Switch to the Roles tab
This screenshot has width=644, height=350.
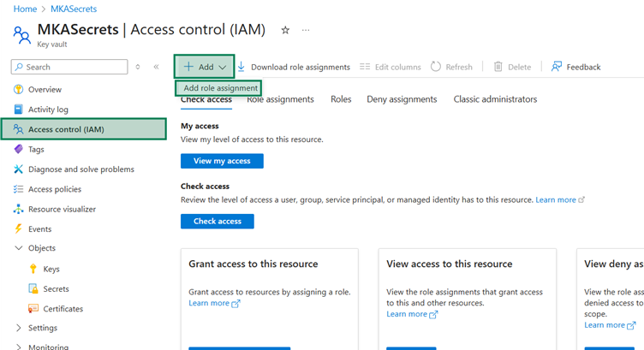point(341,99)
